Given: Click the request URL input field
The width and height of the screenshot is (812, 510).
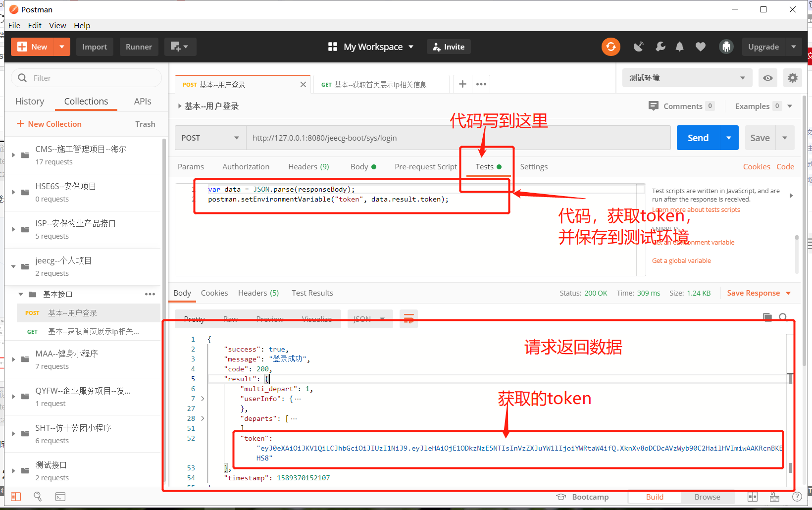Looking at the screenshot, I should coord(446,138).
